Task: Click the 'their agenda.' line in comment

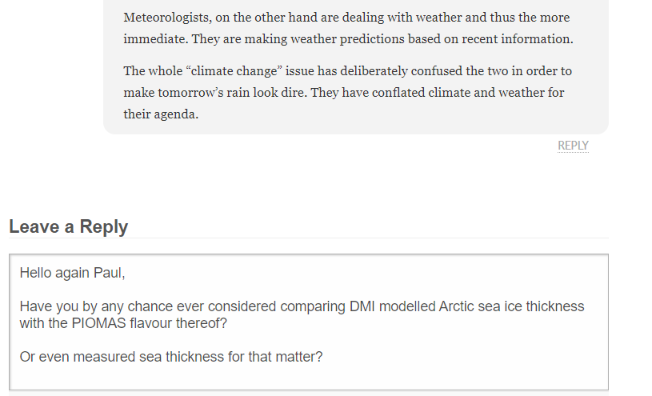Action: click(161, 114)
